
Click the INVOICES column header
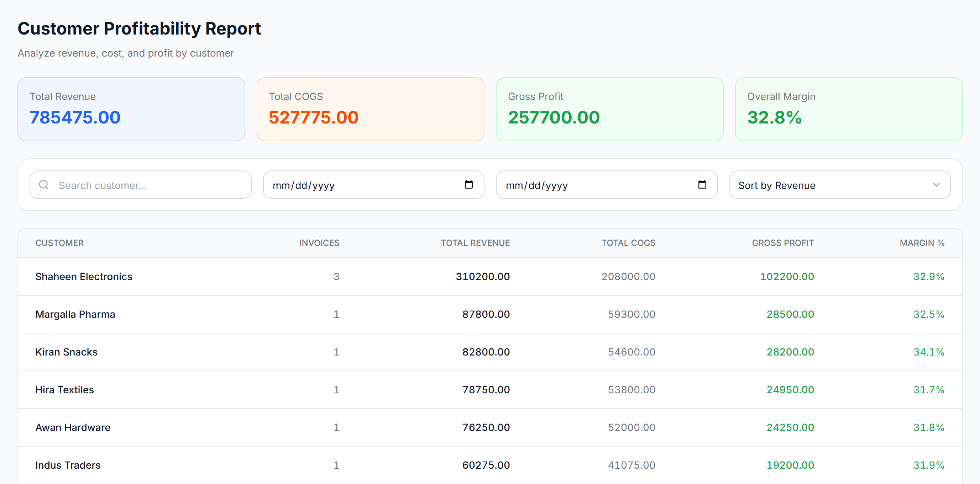(x=319, y=243)
